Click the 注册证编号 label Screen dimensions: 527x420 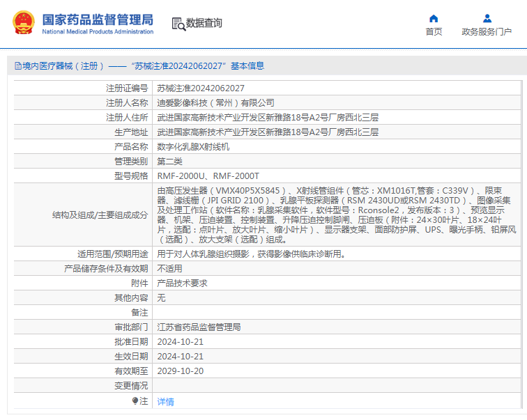[127, 88]
